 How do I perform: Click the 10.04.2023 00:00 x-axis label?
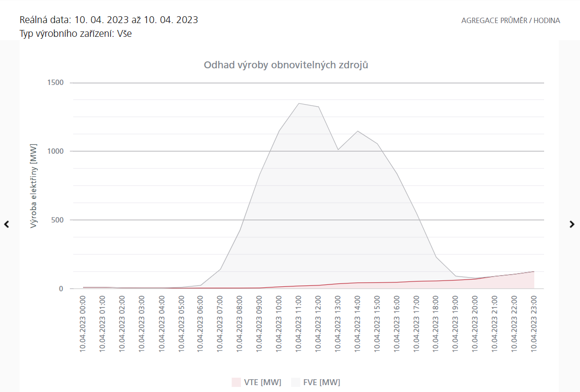[83, 324]
